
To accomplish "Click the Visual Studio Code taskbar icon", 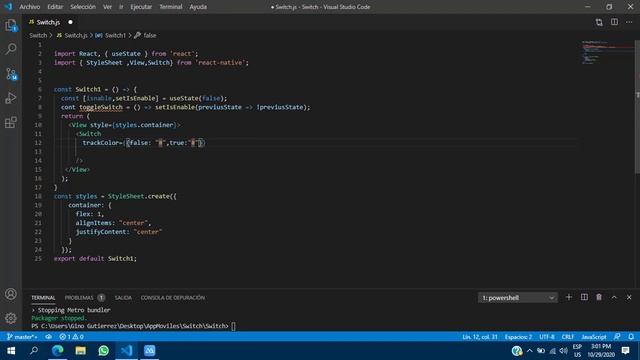I will click(127, 351).
